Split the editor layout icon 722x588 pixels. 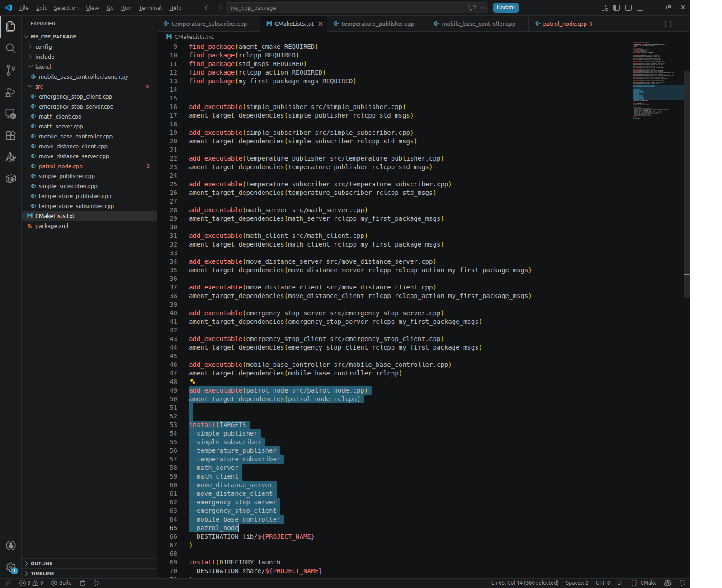pos(668,24)
